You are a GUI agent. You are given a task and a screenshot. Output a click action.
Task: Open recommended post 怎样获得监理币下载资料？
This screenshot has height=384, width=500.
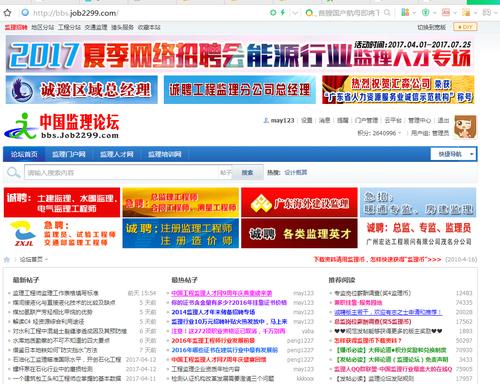click(x=368, y=340)
